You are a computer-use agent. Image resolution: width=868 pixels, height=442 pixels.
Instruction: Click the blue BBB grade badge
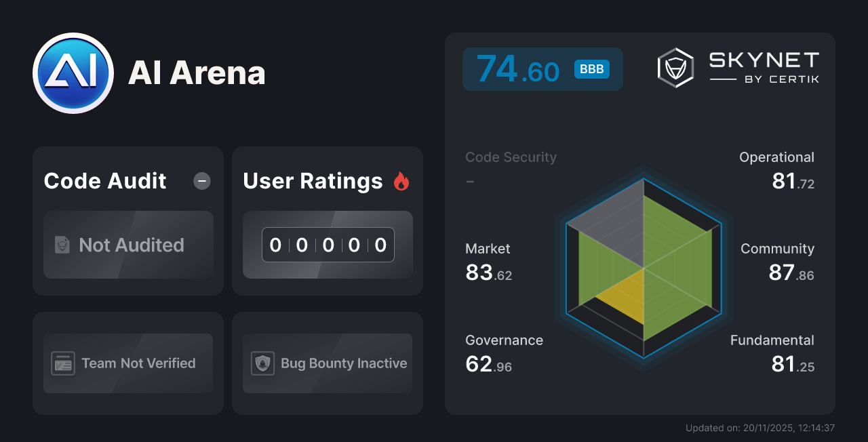591,68
